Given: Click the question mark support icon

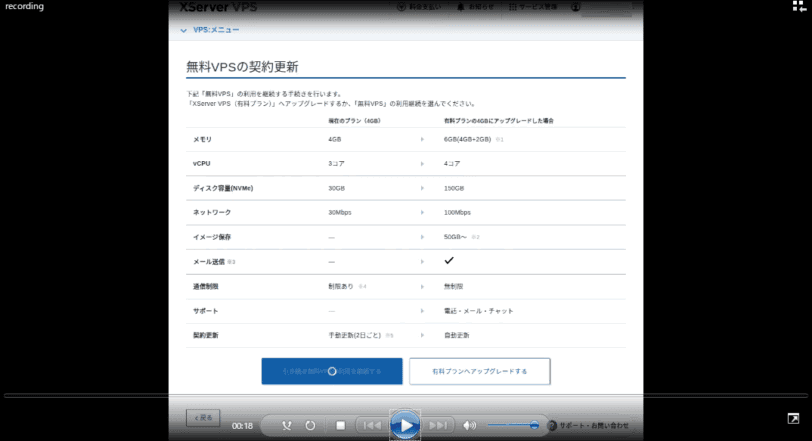Looking at the screenshot, I should [x=552, y=425].
